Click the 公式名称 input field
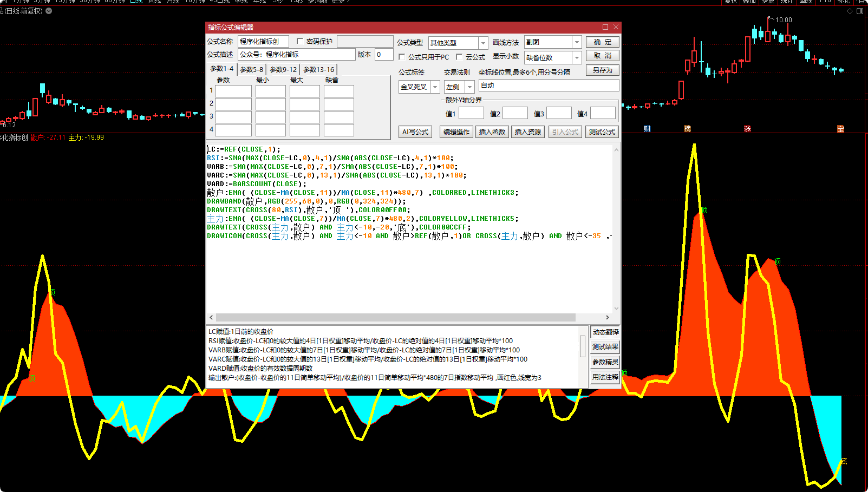This screenshot has height=492, width=868. tap(263, 42)
